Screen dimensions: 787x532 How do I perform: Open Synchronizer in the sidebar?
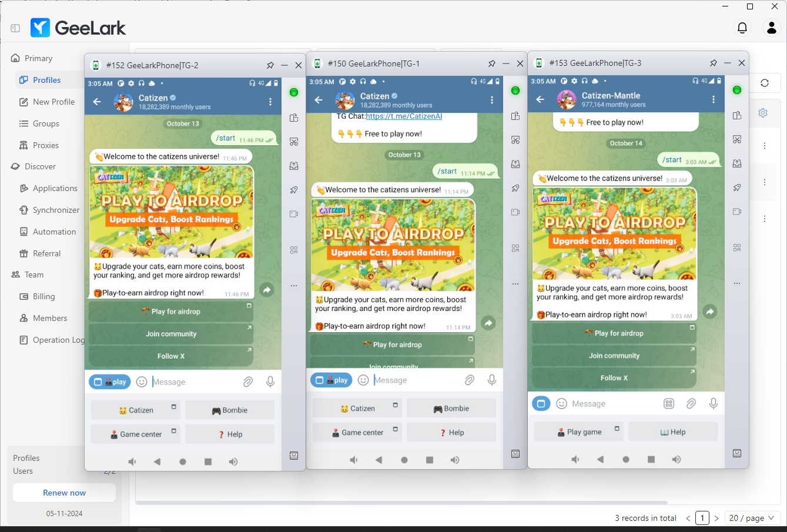coord(56,210)
